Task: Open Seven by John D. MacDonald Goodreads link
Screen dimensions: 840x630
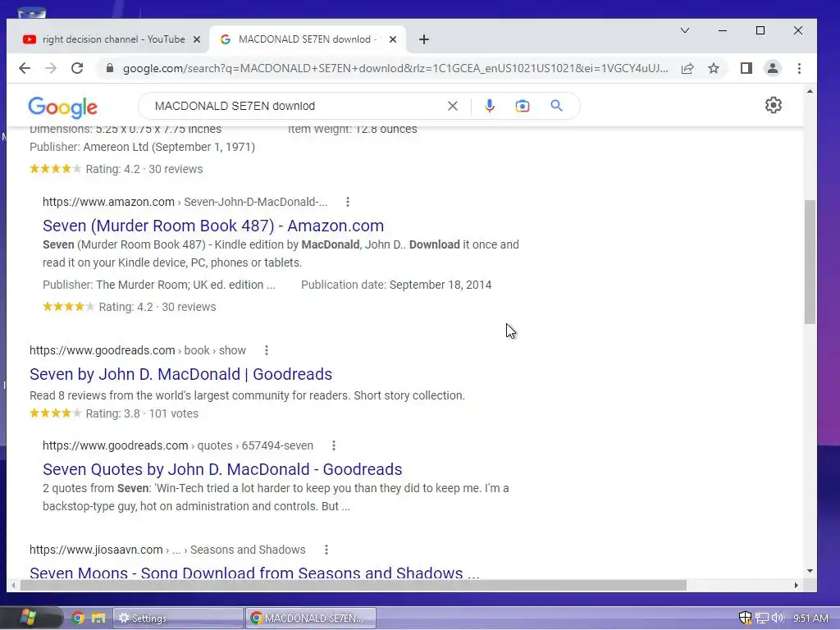Action: pyautogui.click(x=180, y=374)
